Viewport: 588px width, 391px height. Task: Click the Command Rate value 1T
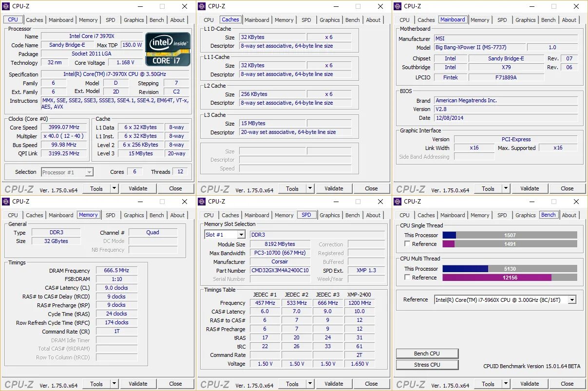tap(116, 332)
